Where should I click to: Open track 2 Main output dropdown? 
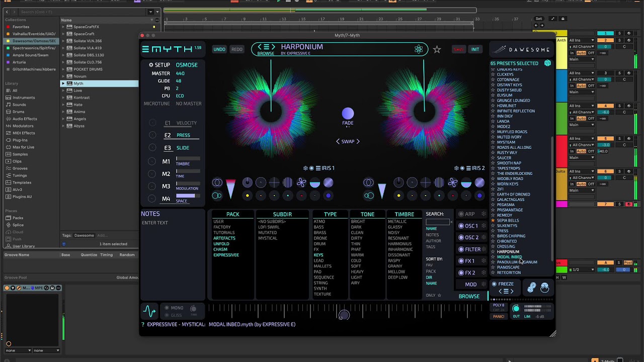(582, 59)
